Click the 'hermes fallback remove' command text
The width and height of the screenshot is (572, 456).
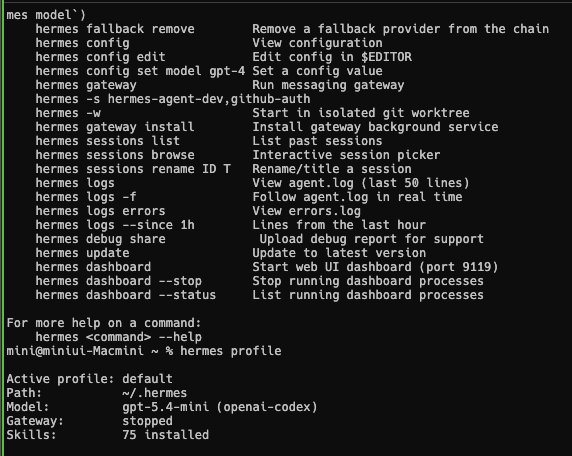point(115,29)
